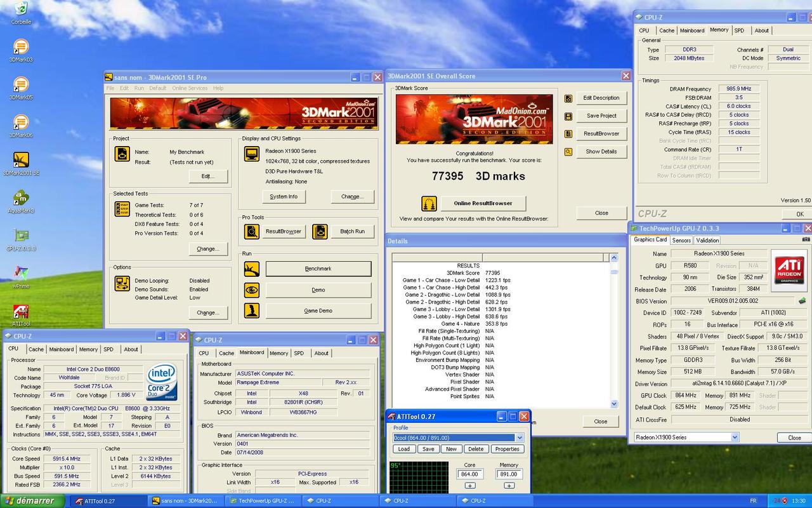The width and height of the screenshot is (812, 508).
Task: Open the Online Services menu
Action: coord(190,88)
